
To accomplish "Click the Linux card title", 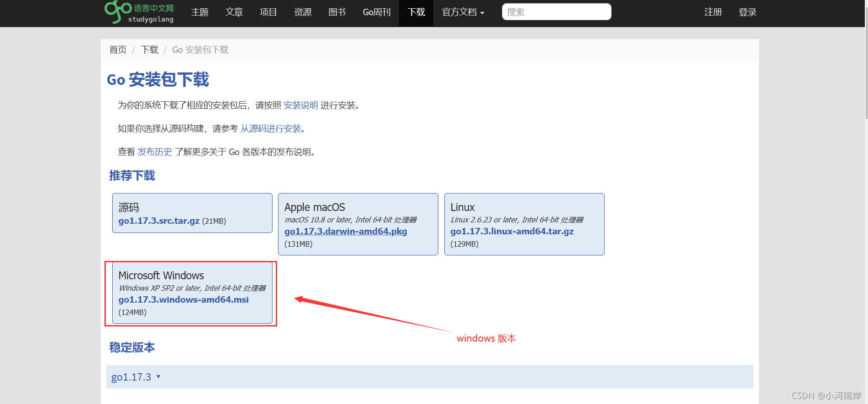I will pos(463,207).
